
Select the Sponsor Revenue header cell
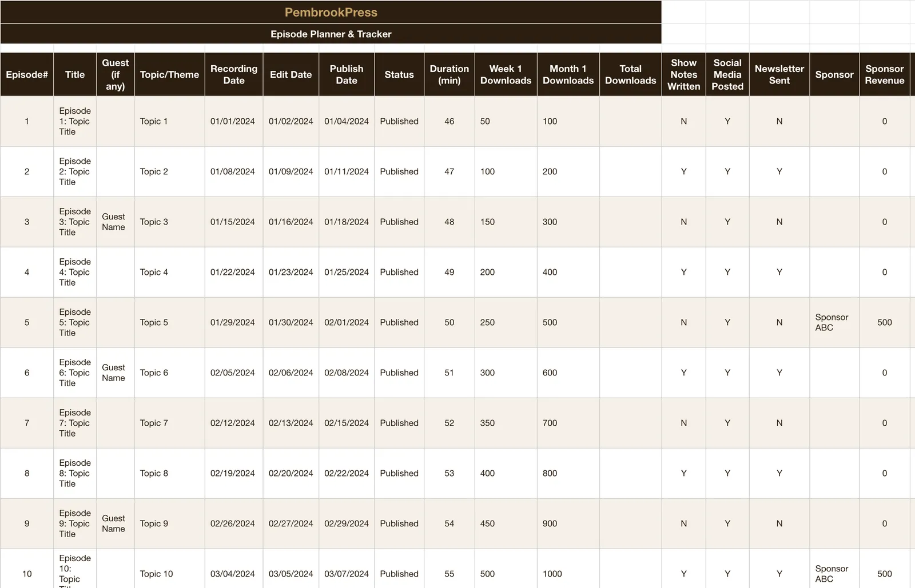coord(884,74)
